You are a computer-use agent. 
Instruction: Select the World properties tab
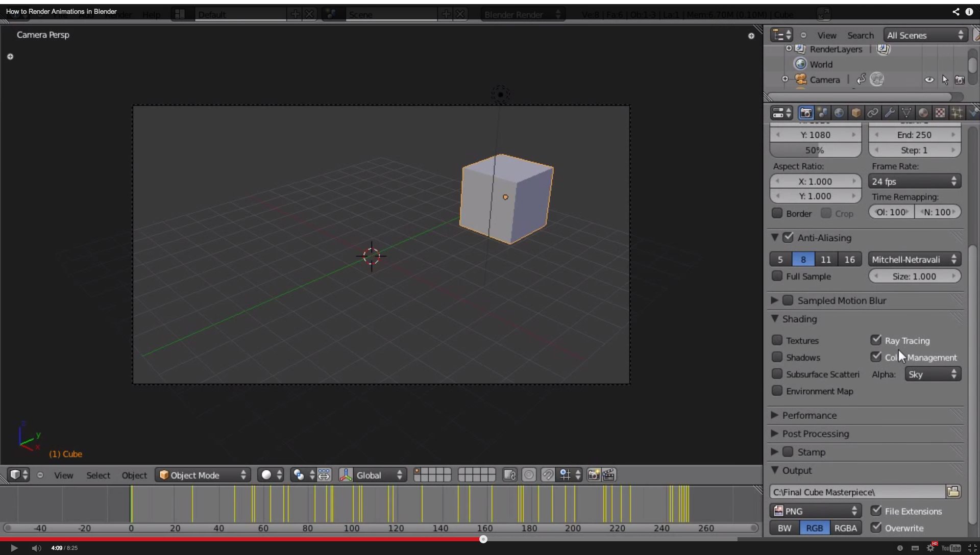click(x=840, y=113)
